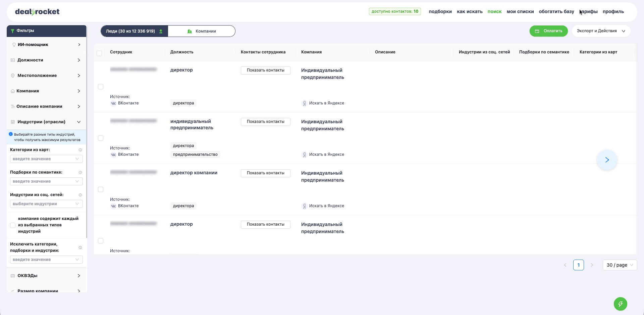Click the Yandex icon in the first row

(x=304, y=103)
